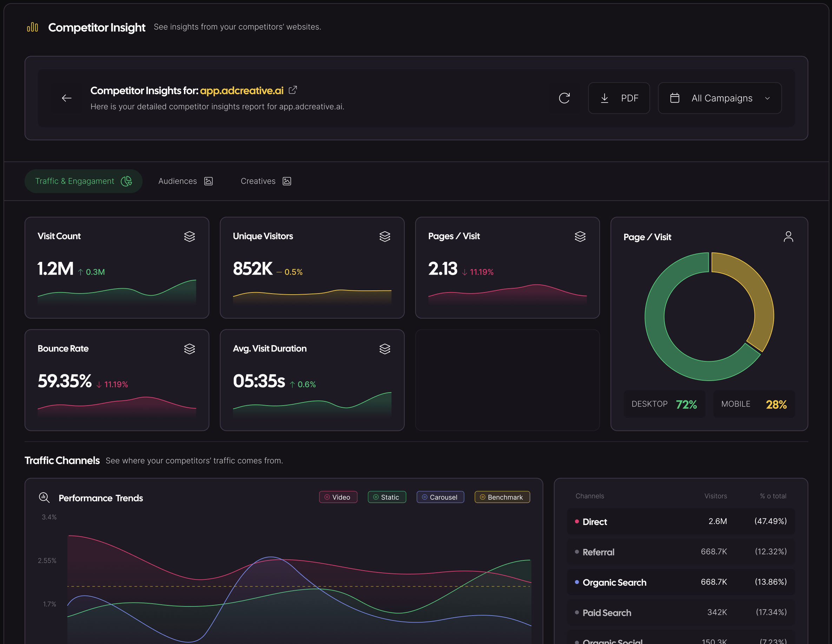
Task: Click the chevron arrow in All Campaigns
Action: [x=767, y=98]
